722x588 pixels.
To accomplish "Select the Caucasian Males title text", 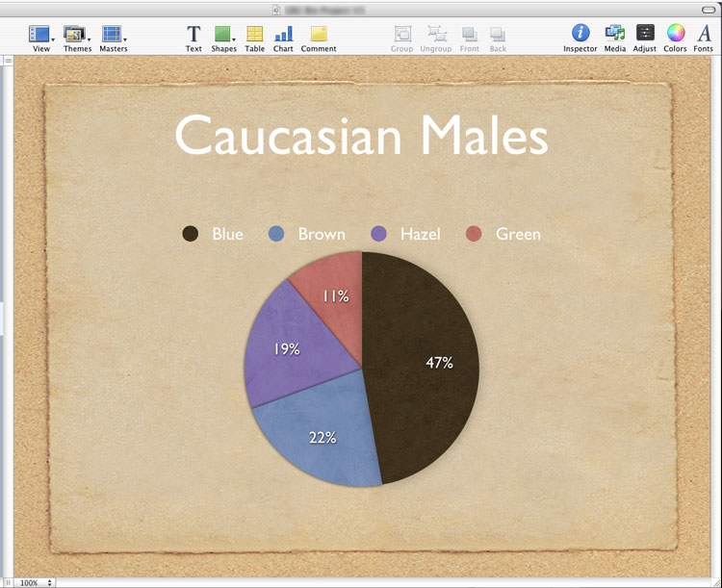I will [361, 136].
